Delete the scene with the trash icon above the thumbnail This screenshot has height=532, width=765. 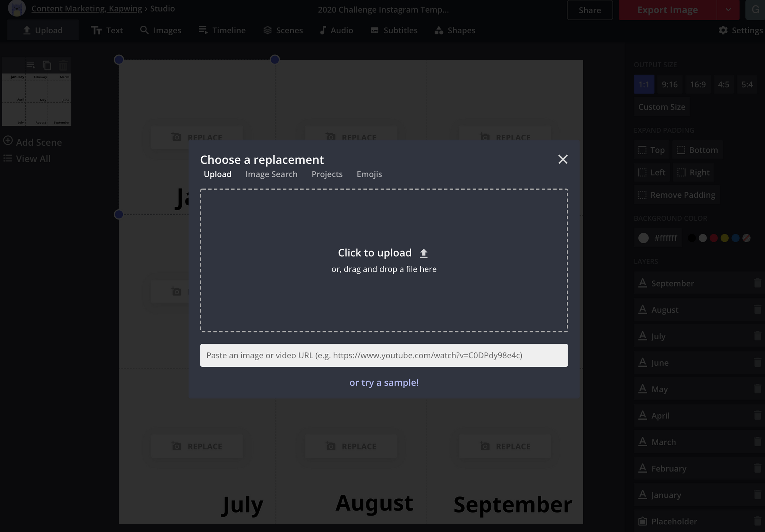(63, 65)
